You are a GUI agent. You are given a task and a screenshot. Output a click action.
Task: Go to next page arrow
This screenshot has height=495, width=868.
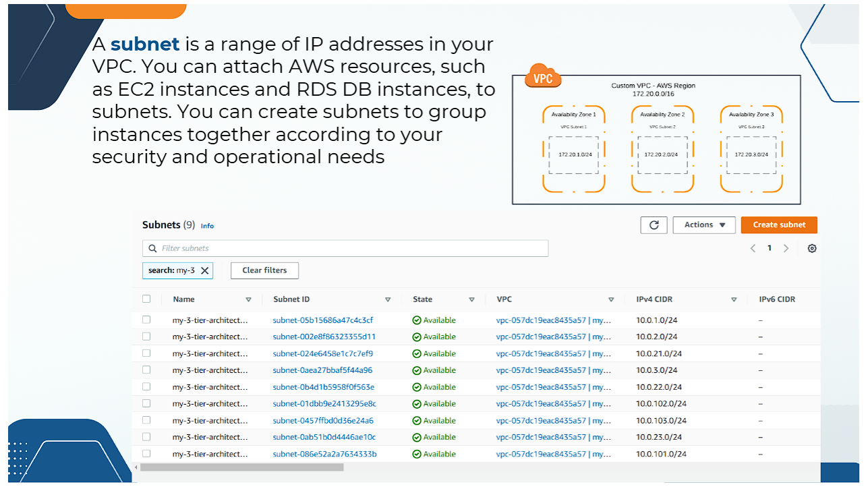click(786, 248)
